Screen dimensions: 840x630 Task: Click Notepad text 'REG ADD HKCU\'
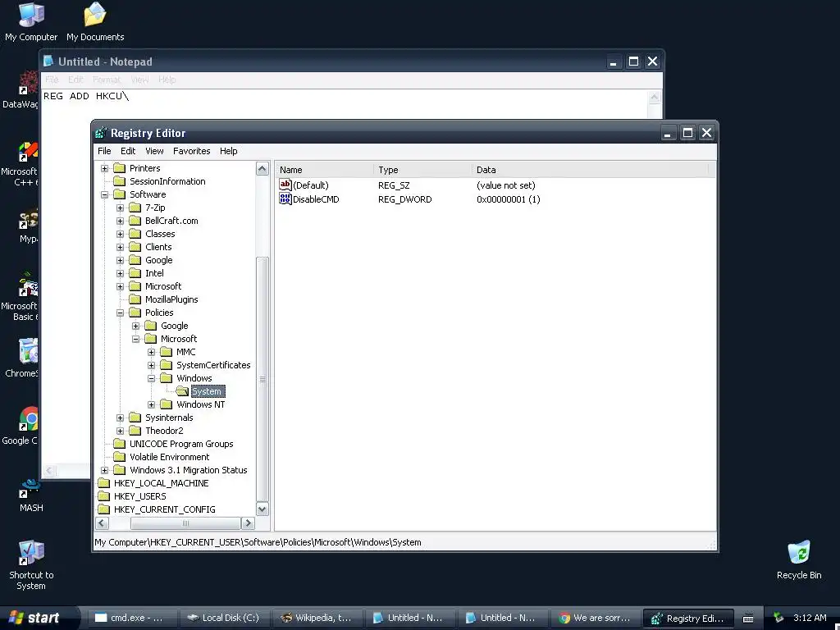(85, 96)
